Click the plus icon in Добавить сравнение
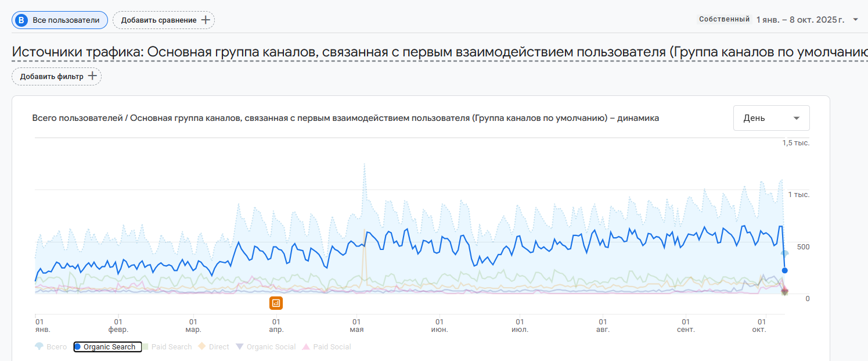868x361 pixels. tap(205, 20)
